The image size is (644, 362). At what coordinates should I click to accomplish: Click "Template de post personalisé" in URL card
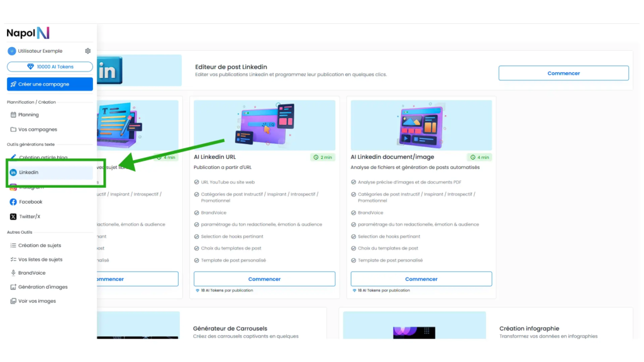click(x=233, y=260)
